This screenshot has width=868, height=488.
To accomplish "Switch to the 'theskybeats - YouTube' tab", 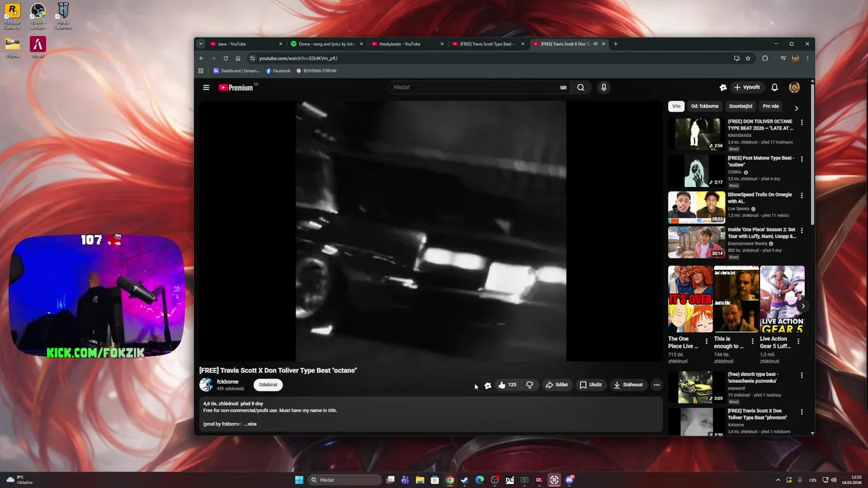I will coord(408,44).
